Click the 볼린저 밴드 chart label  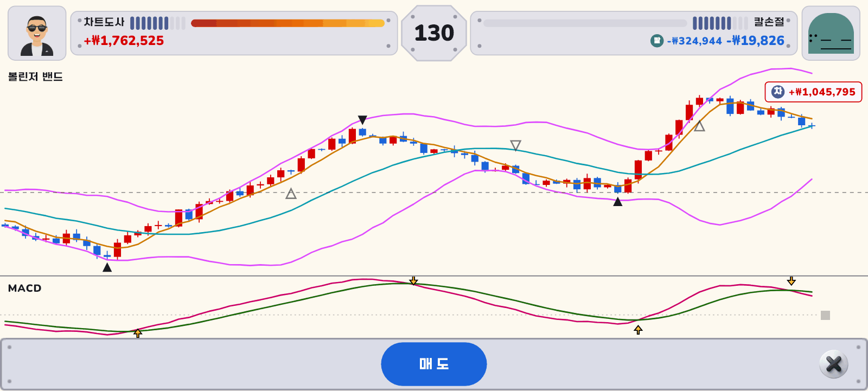tap(35, 77)
